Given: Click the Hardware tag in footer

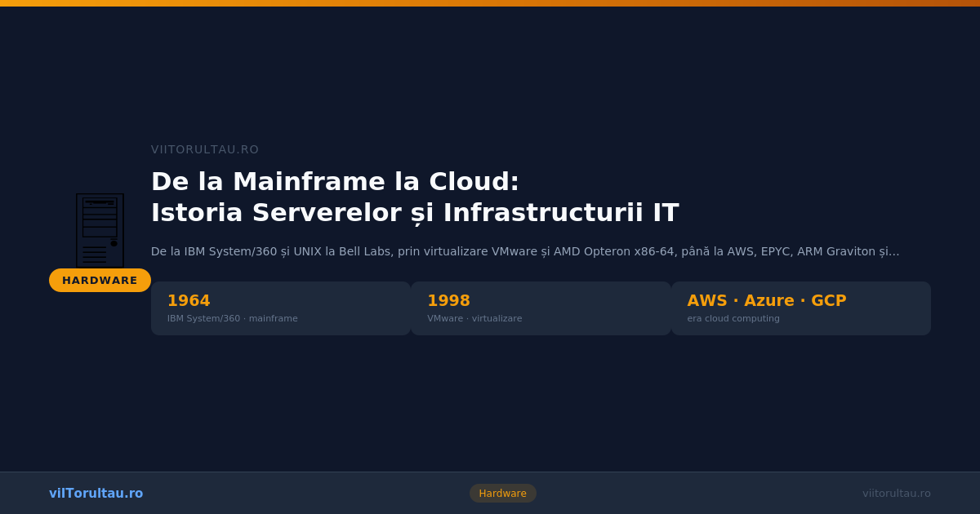Looking at the screenshot, I should tap(503, 494).
